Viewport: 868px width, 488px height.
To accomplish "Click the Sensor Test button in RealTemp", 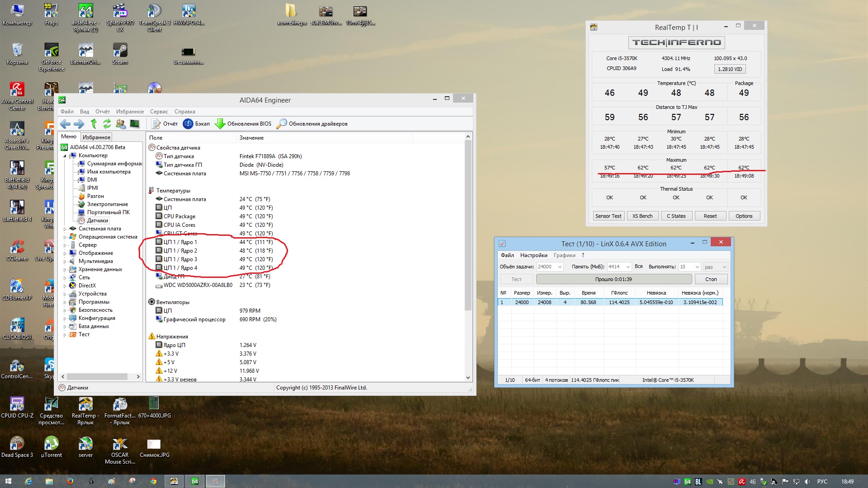I will [608, 216].
